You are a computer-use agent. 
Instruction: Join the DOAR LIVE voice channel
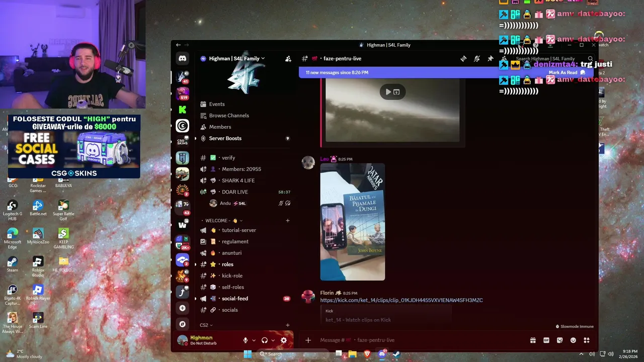tap(244, 192)
